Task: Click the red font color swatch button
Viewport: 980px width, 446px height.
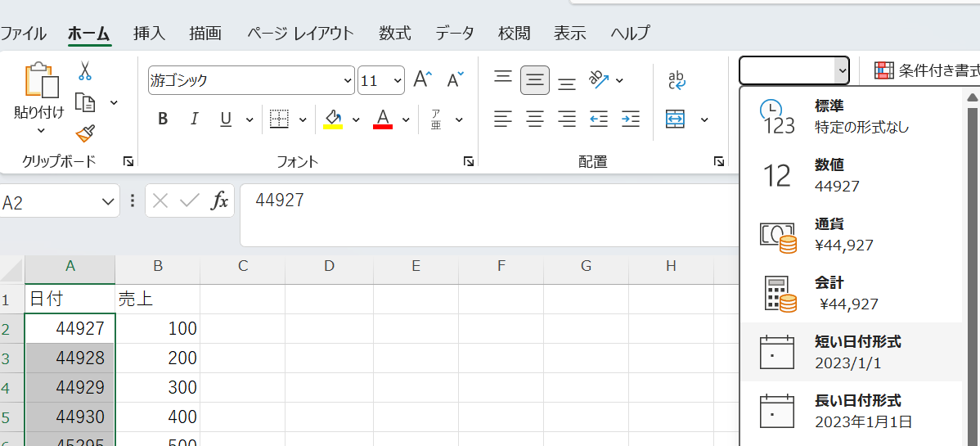Action: coord(383,119)
